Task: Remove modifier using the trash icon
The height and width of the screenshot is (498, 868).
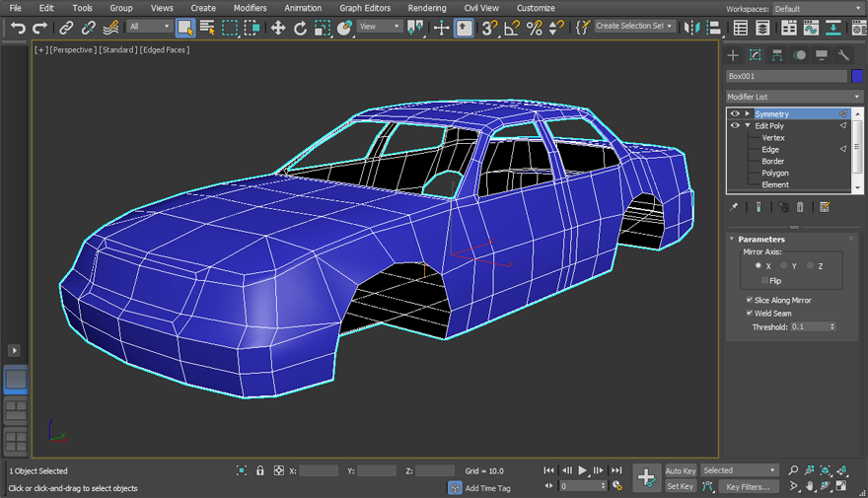Action: click(800, 207)
